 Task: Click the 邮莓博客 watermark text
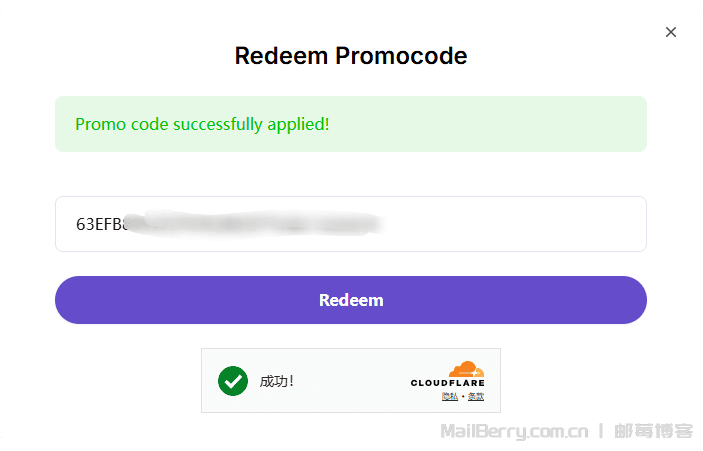click(653, 432)
